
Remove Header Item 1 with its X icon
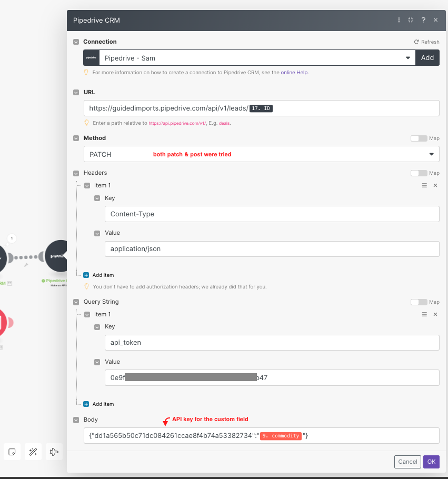click(435, 185)
